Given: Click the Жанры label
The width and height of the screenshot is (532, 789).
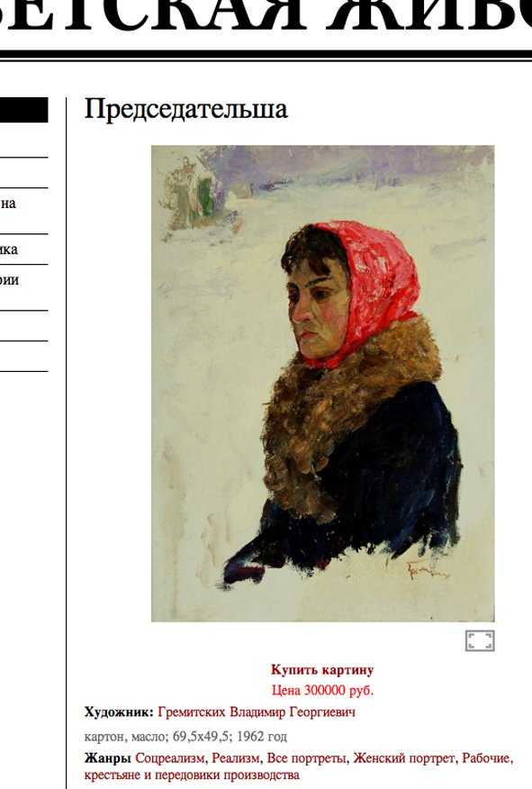Looking at the screenshot, I should pos(108,757).
